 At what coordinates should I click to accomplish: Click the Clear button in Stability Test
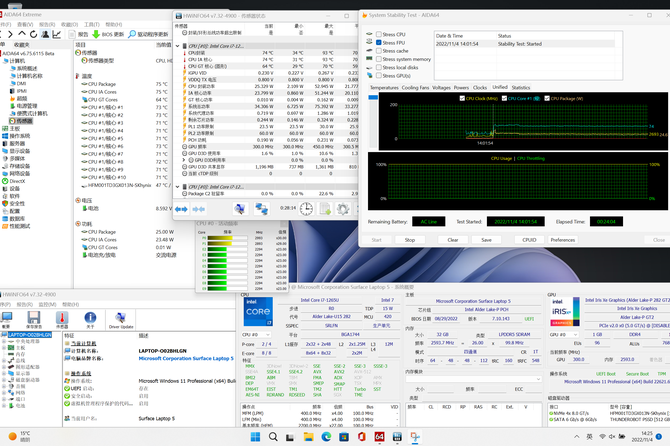coord(453,240)
